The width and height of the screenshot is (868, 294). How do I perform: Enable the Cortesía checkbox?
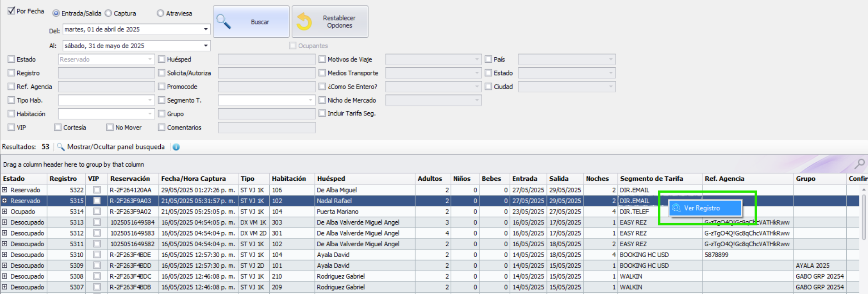tap(58, 127)
